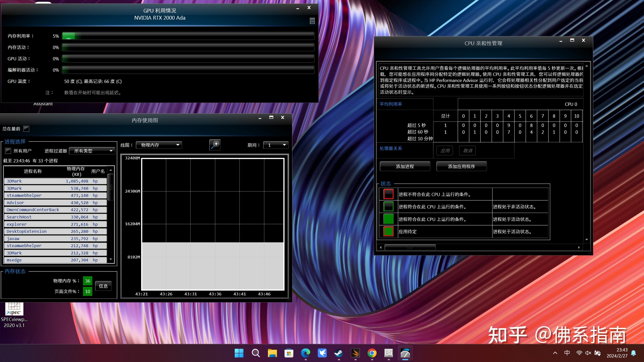Open 3DMark from taskbar
Image resolution: width=644 pixels, height=362 pixels.
pos(355,353)
